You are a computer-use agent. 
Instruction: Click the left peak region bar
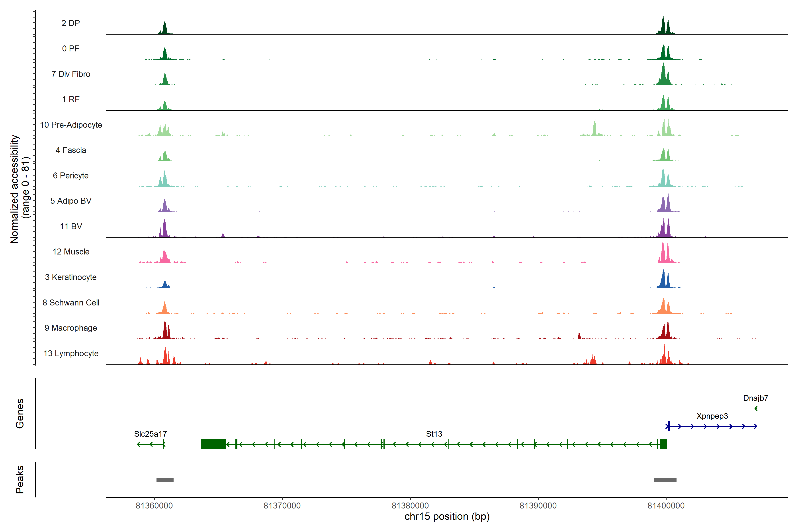165,480
